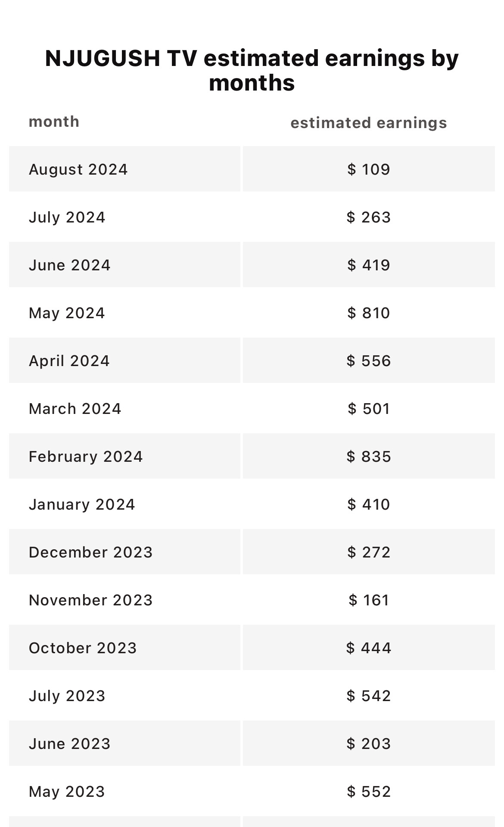Click the $ 419 earnings value
Image resolution: width=504 pixels, height=827 pixels.
[368, 265]
